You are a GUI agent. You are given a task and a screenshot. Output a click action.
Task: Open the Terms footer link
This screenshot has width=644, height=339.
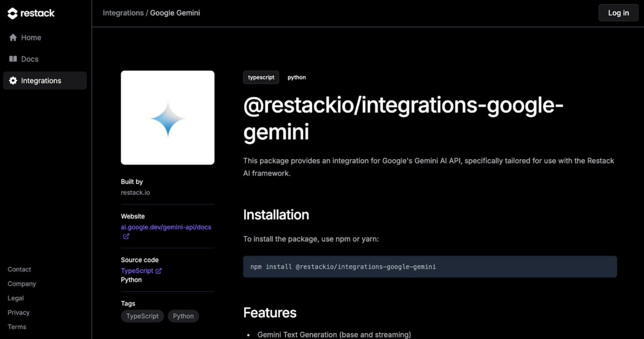coord(17,327)
